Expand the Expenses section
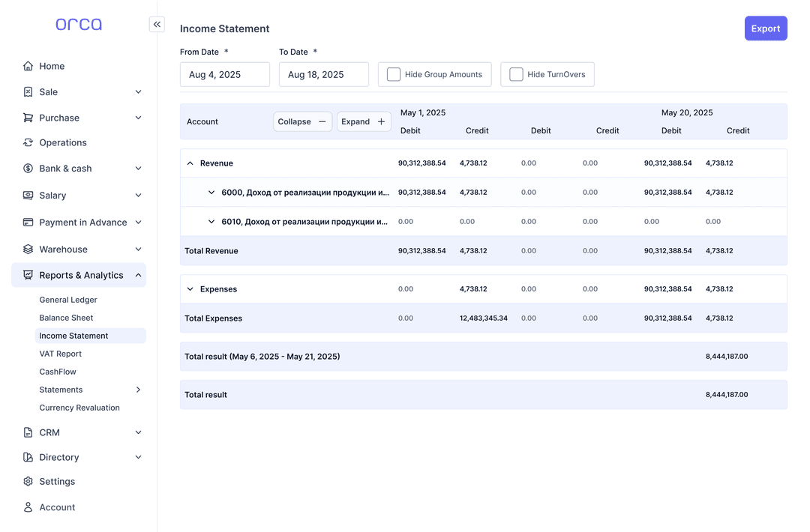Image resolution: width=810 pixels, height=532 pixels. (x=189, y=288)
